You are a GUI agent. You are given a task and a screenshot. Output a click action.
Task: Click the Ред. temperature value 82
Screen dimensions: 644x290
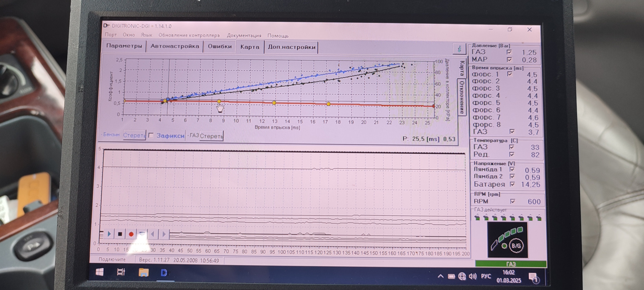535,155
